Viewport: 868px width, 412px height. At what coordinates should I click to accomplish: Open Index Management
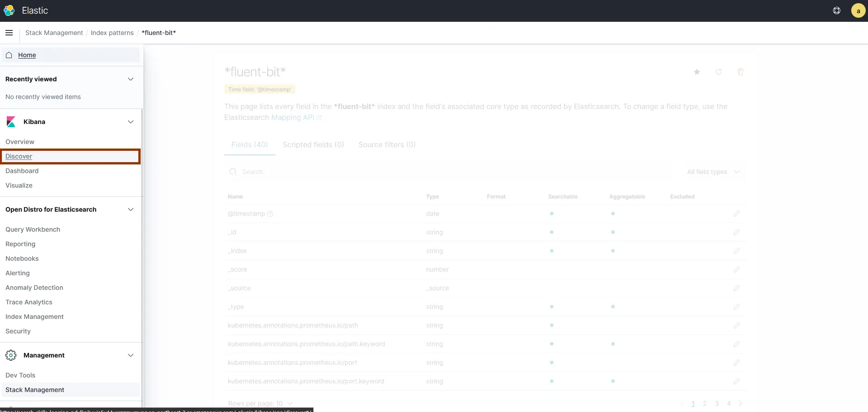coord(34,317)
